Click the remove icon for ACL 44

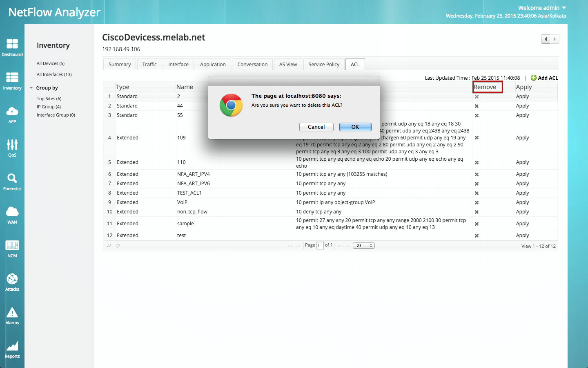(477, 106)
